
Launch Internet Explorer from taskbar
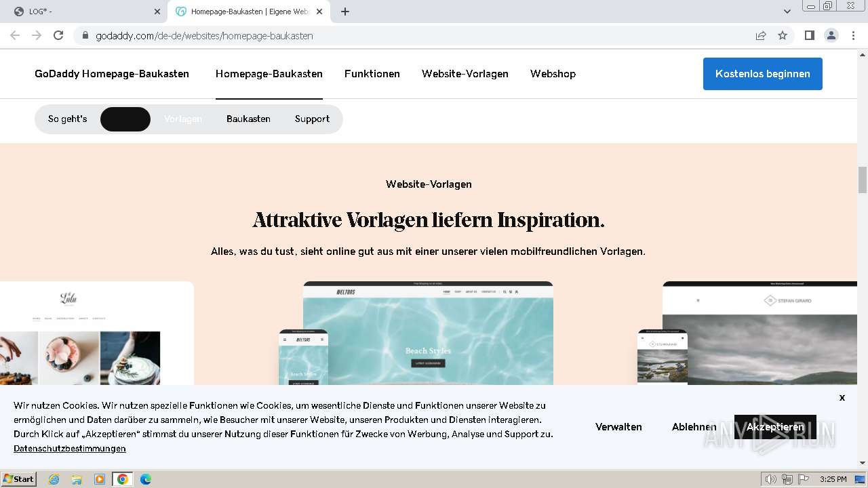click(x=54, y=479)
